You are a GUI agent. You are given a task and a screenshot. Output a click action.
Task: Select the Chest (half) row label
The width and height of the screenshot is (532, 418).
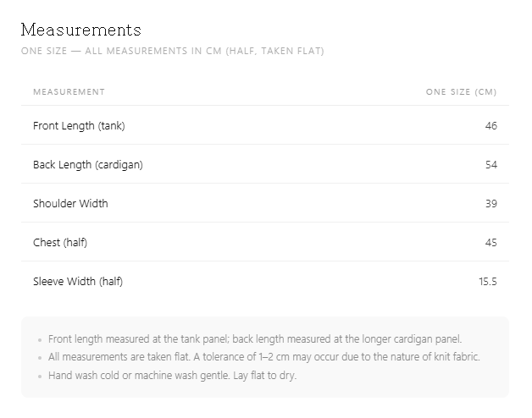point(60,242)
